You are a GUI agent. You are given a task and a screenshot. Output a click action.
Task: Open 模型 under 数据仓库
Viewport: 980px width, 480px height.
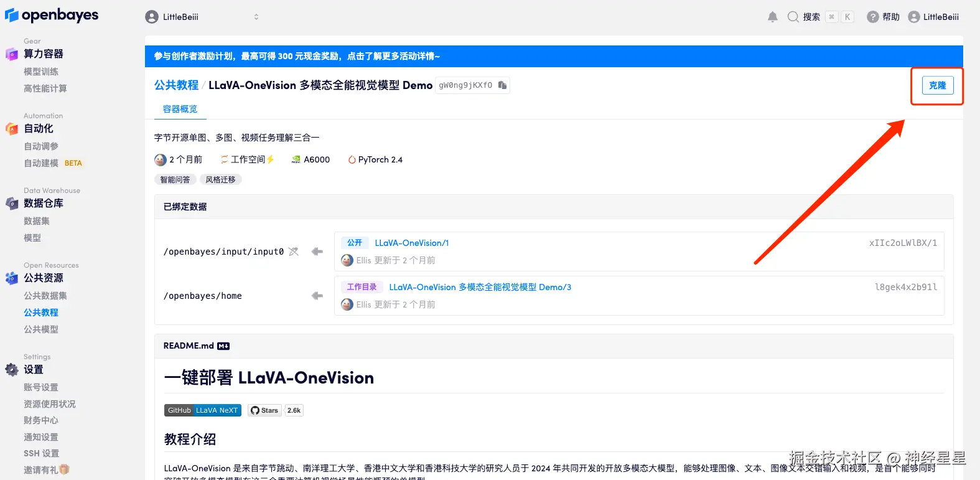pyautogui.click(x=32, y=238)
